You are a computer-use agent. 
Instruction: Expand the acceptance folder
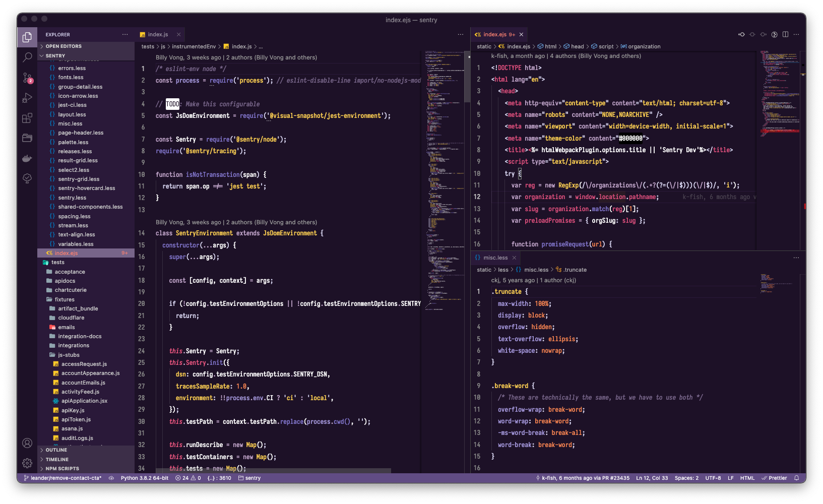(86, 272)
